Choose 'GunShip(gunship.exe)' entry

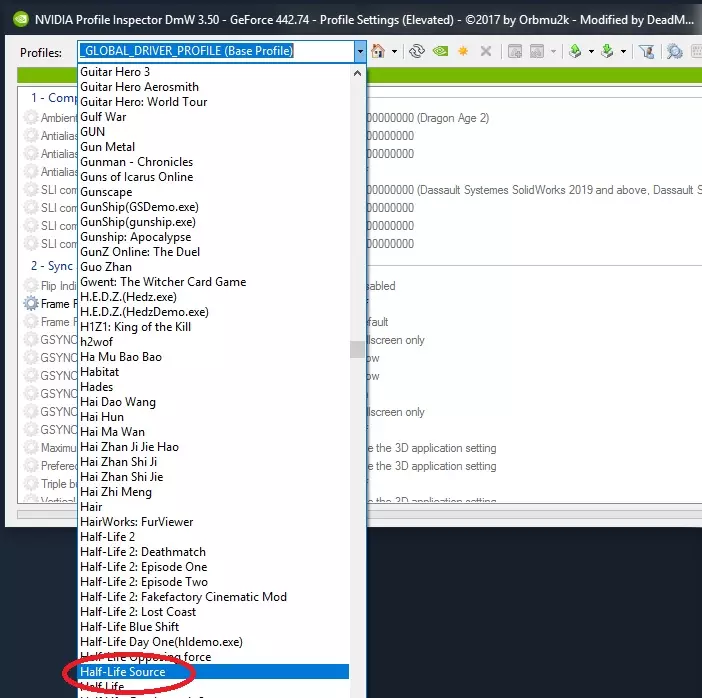tap(214, 222)
